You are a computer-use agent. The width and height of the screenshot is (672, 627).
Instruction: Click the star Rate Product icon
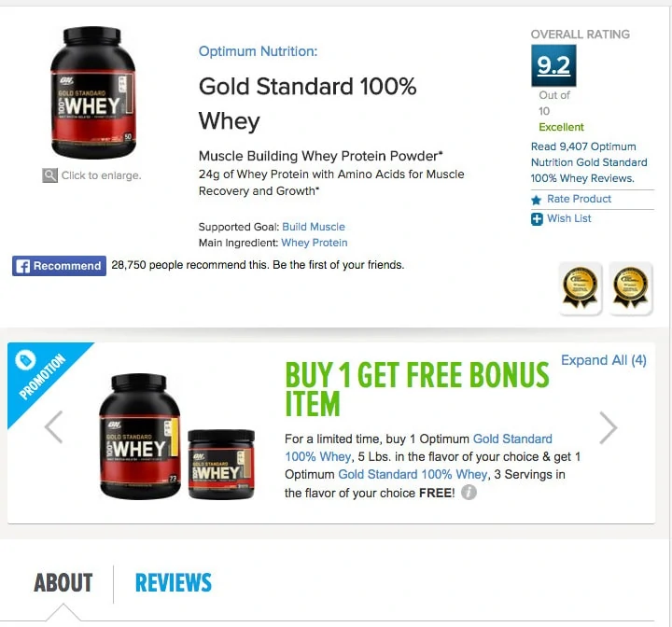[536, 200]
